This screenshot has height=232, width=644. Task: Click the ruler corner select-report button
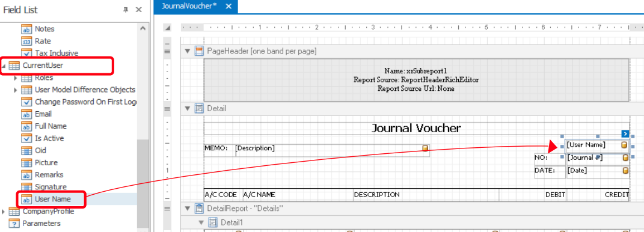coord(167,28)
